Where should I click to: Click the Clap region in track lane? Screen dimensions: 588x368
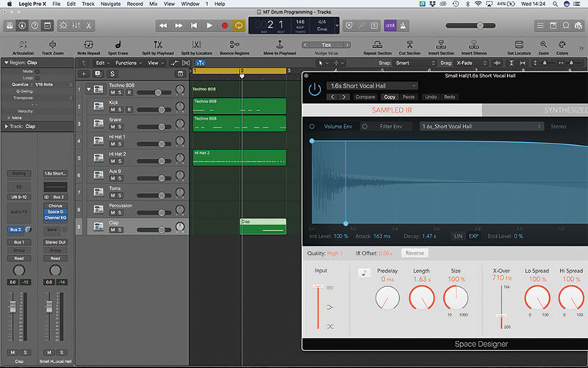tap(263, 227)
